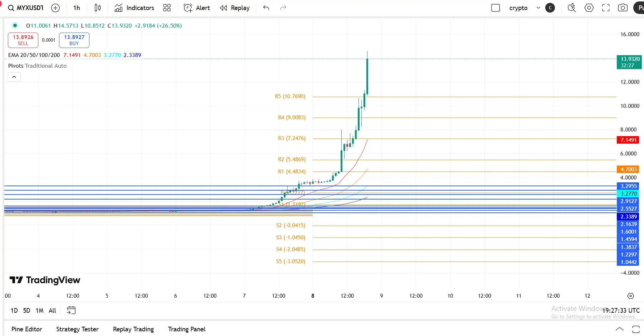Select the 1D date range
644x336 pixels.
14,311
